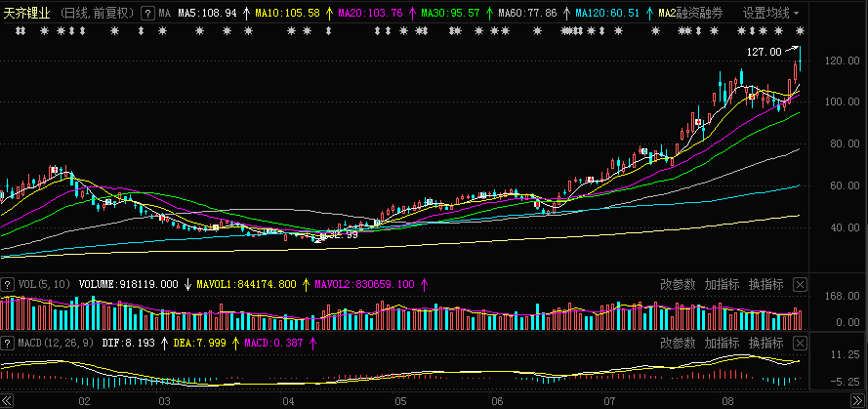Click the MA help question mark icon
Screen dimensions: 868x409
click(147, 14)
